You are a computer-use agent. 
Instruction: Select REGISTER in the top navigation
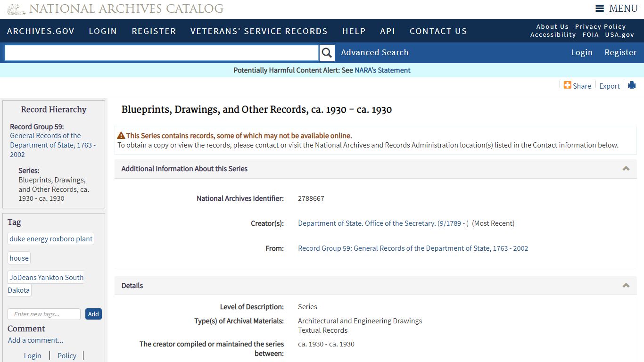154,31
